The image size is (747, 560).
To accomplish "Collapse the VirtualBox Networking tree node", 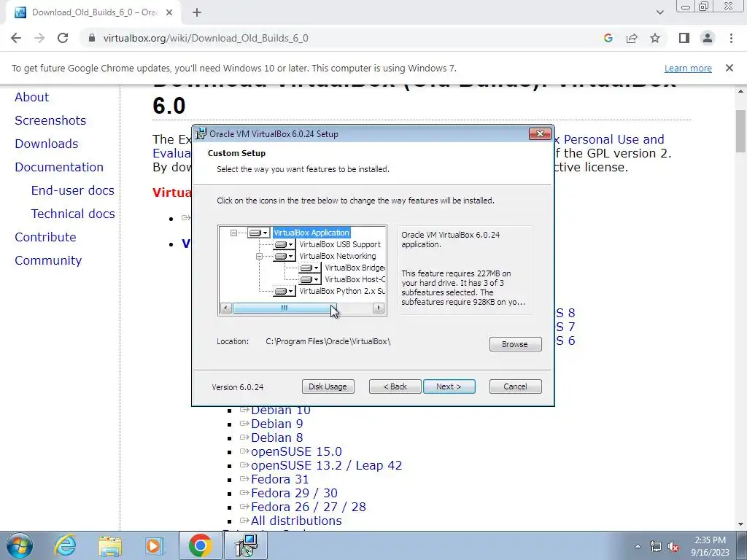I will pyautogui.click(x=259, y=256).
